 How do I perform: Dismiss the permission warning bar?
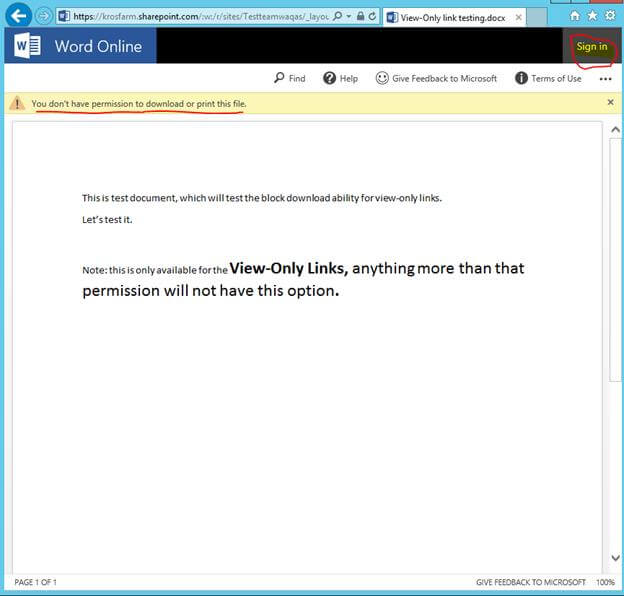coord(610,102)
